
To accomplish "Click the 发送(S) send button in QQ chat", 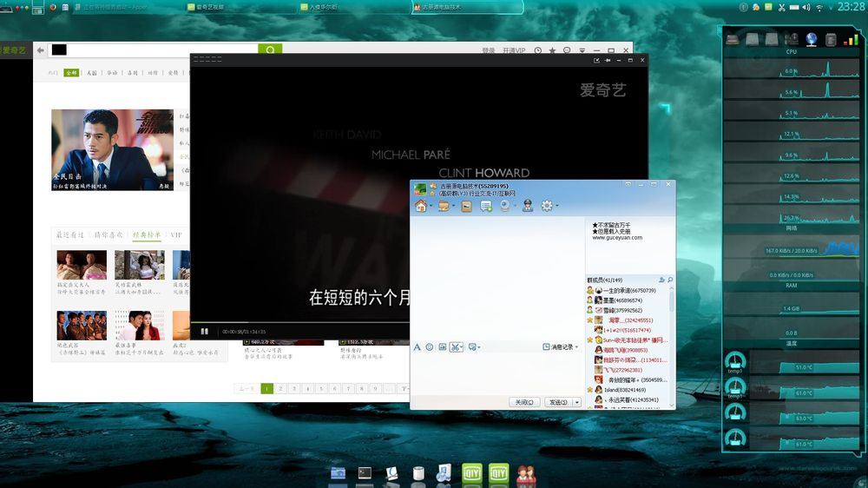I will (x=558, y=402).
